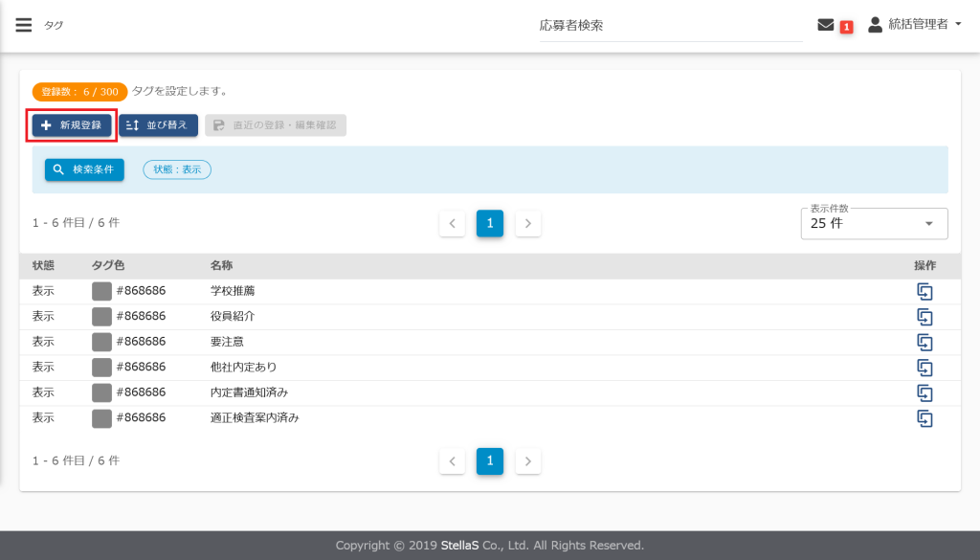
Task: Copy the 役員紹介 tag row
Action: coord(924,317)
